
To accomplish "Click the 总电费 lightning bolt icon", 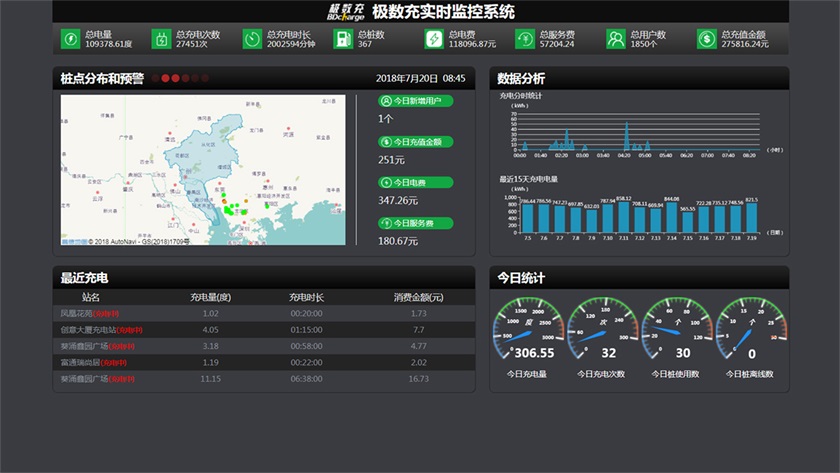I will 434,39.
